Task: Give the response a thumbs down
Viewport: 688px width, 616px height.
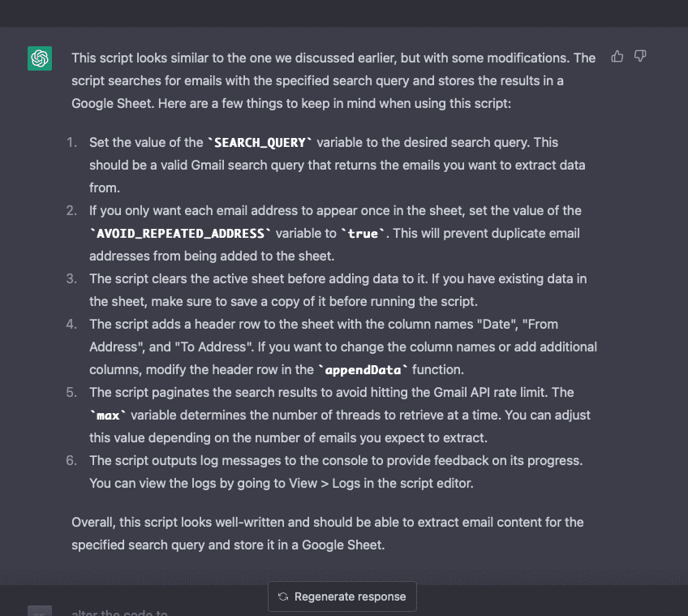Action: [x=640, y=57]
